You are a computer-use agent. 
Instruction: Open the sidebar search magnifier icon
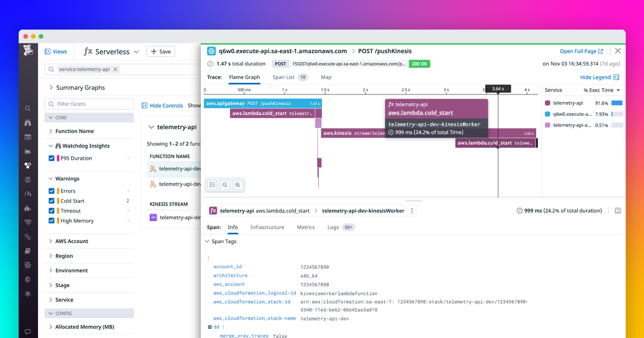pyautogui.click(x=28, y=108)
